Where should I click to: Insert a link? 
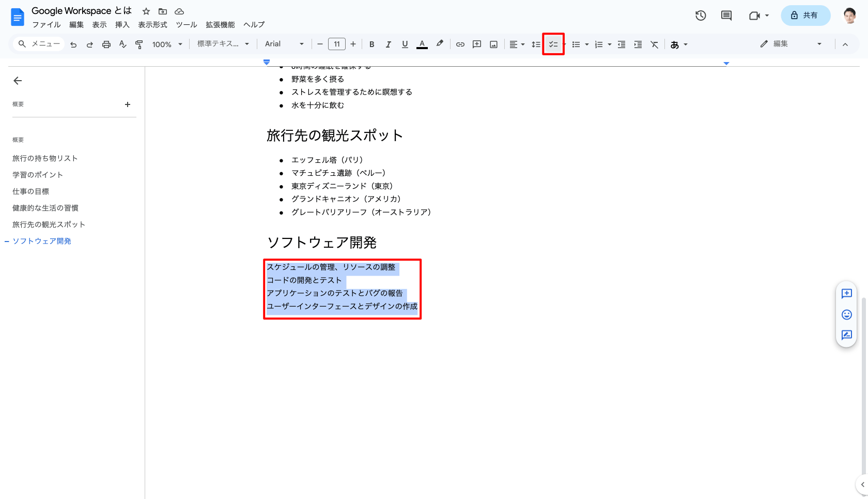(460, 44)
